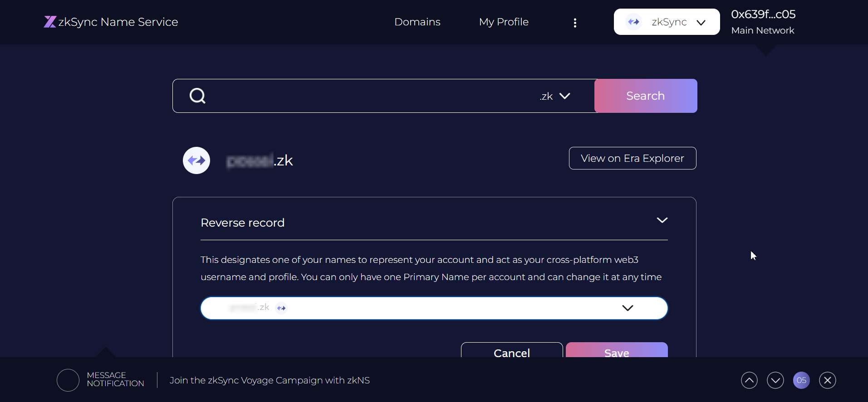Click the zkSync Name Service logo
Image resolution: width=868 pixels, height=402 pixels.
pos(111,22)
